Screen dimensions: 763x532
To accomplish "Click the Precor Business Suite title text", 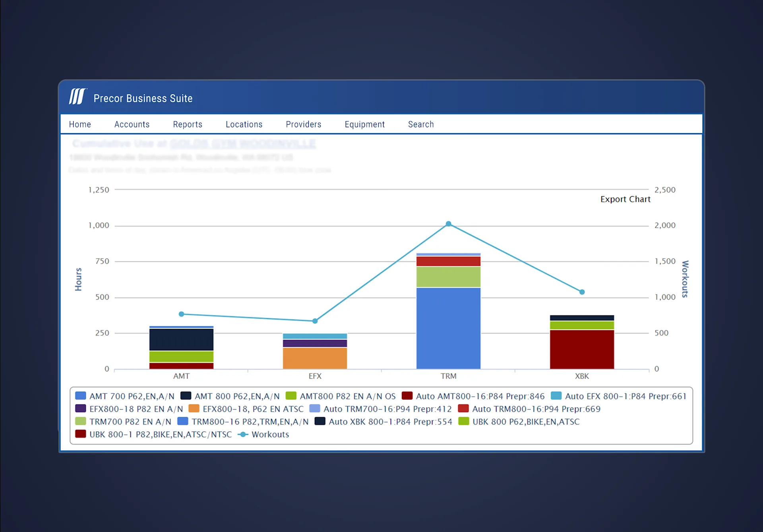I will pyautogui.click(x=143, y=98).
